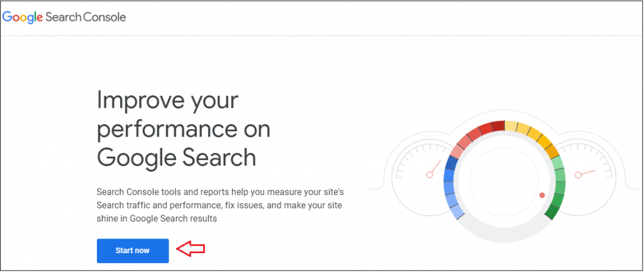Open the Google Search Console logo link
Screen dimensions: 644x272
(64, 17)
